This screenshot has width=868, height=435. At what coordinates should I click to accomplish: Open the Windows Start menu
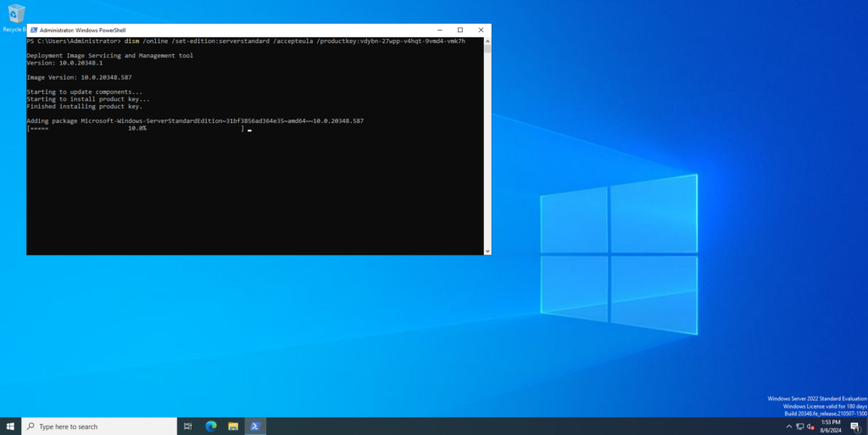coord(10,427)
